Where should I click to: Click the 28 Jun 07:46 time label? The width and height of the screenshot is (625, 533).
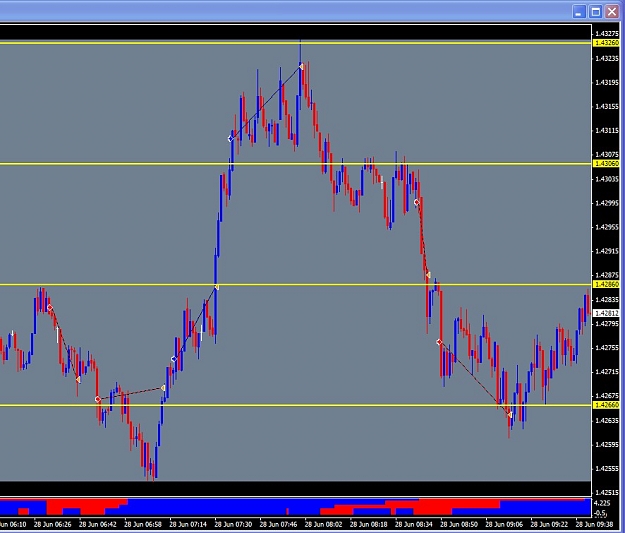(x=278, y=524)
